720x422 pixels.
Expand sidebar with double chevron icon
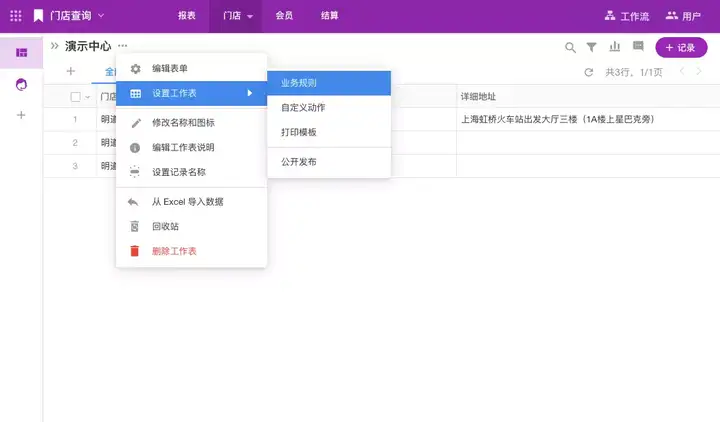click(x=55, y=45)
